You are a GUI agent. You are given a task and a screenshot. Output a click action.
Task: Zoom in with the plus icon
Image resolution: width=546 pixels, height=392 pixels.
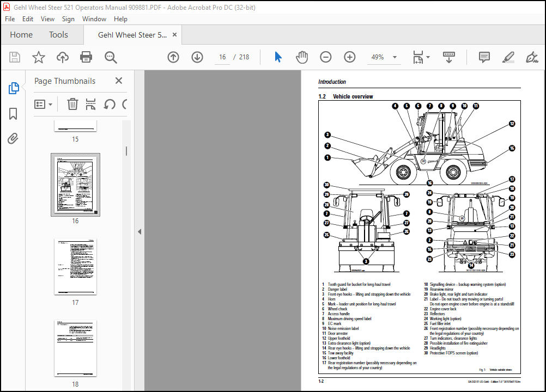[x=350, y=57]
